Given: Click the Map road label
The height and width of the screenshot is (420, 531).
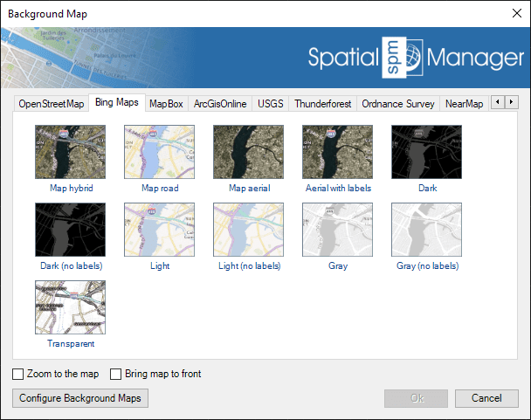Looking at the screenshot, I should 160,188.
